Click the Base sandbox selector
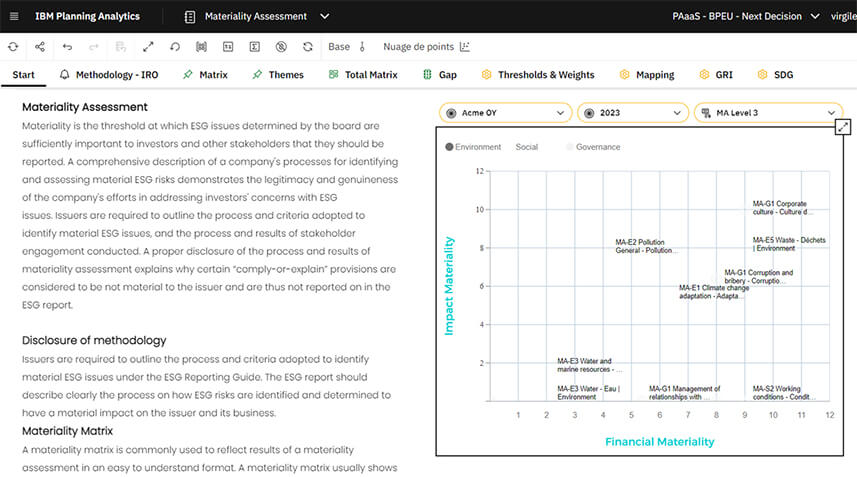Image resolution: width=857 pixels, height=477 pixels. (339, 47)
